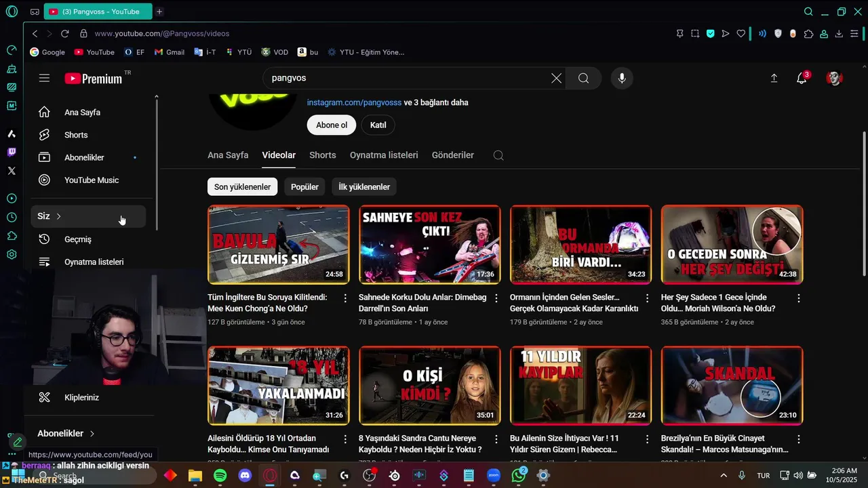Open Opera easy setup sliders icon
Screen dimensions: 868x488
point(854,33)
